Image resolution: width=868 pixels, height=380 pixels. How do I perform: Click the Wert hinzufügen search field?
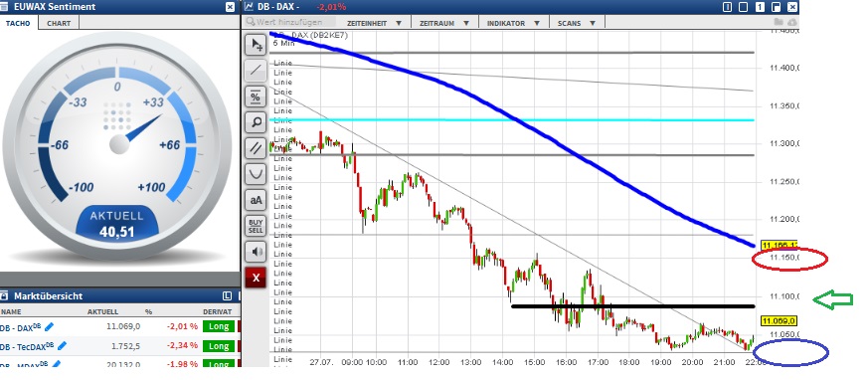(x=290, y=22)
